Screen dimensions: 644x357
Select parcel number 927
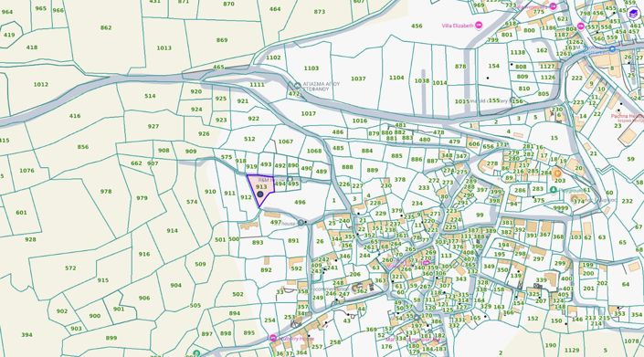(x=153, y=126)
